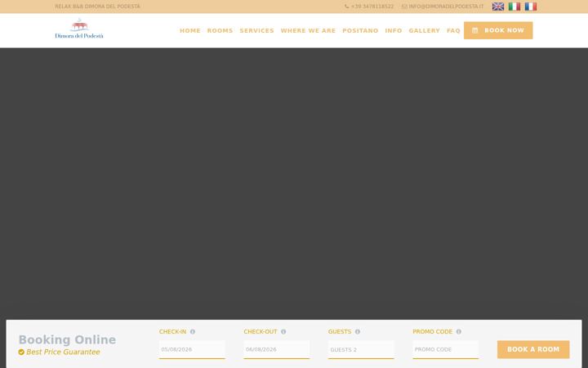This screenshot has width=588, height=368.
Task: Open the Guests selector field
Action: click(361, 349)
